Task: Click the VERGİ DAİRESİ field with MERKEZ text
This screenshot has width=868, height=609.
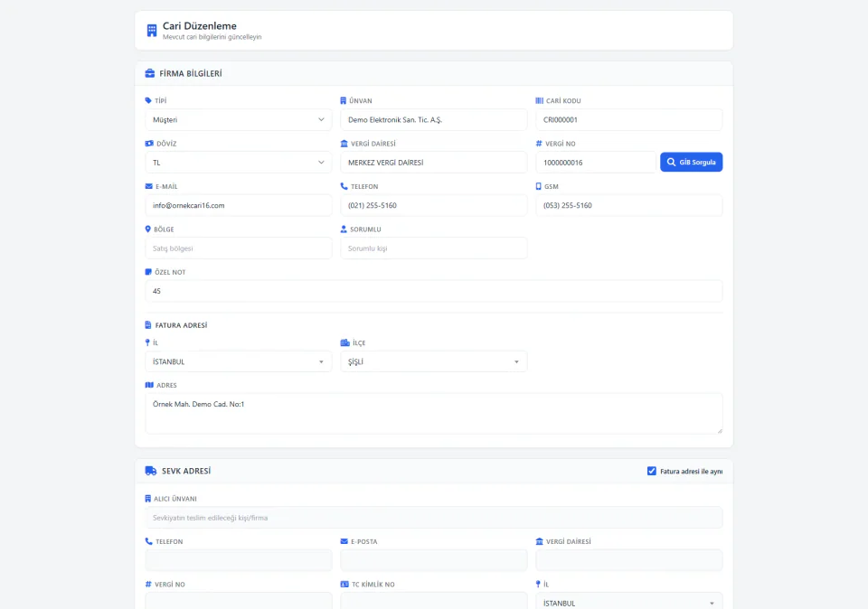Action: (x=433, y=163)
